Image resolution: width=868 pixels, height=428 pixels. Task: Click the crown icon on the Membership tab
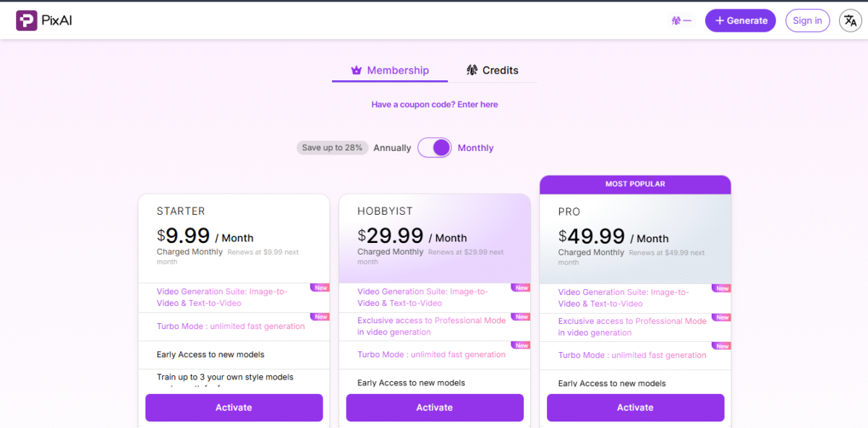point(356,70)
